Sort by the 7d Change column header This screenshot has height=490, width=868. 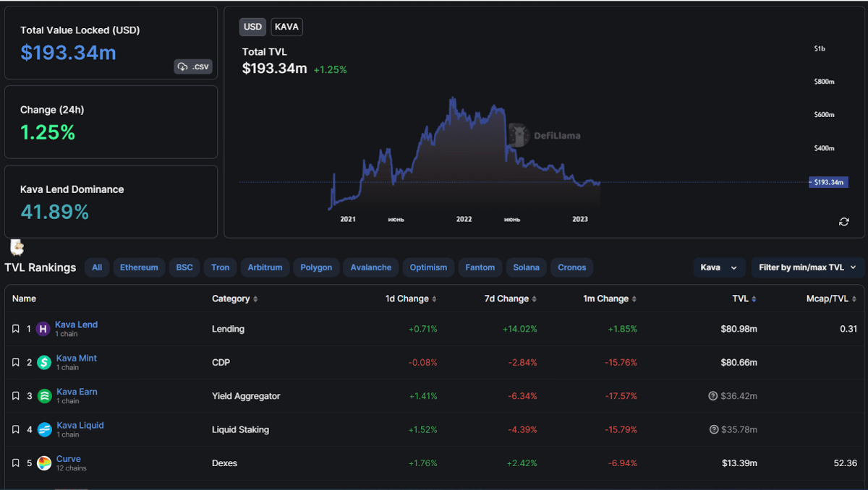coord(506,298)
